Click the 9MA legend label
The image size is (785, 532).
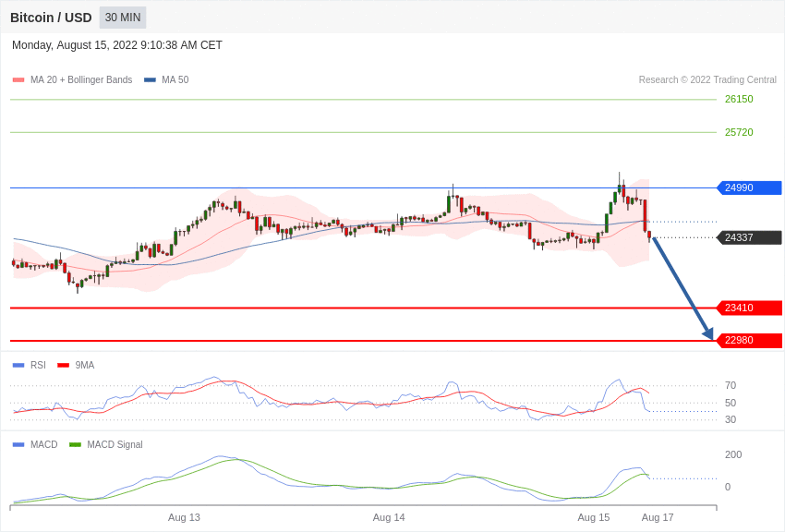coord(85,366)
